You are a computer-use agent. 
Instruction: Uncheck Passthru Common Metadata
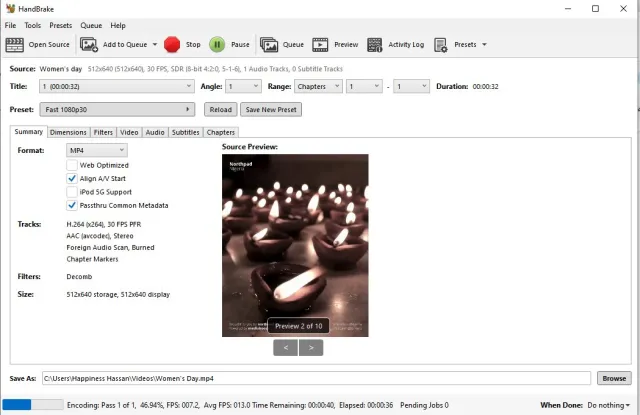tap(72, 205)
